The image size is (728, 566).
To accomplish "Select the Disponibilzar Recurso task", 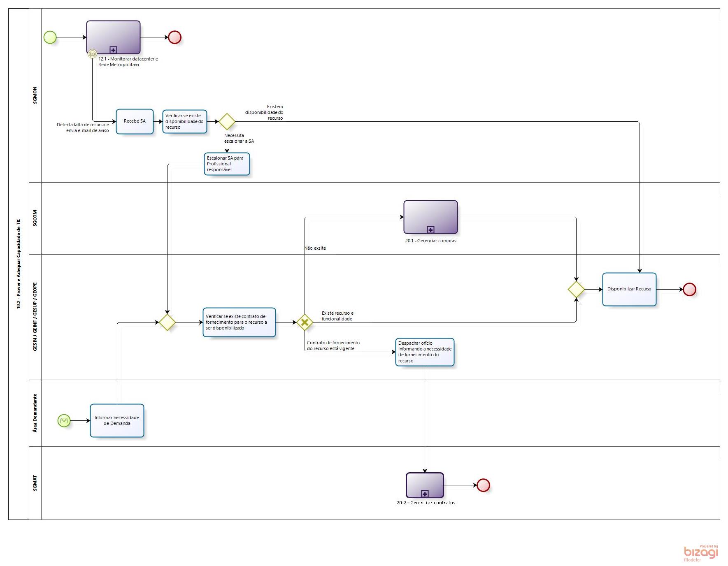I will tap(629, 289).
